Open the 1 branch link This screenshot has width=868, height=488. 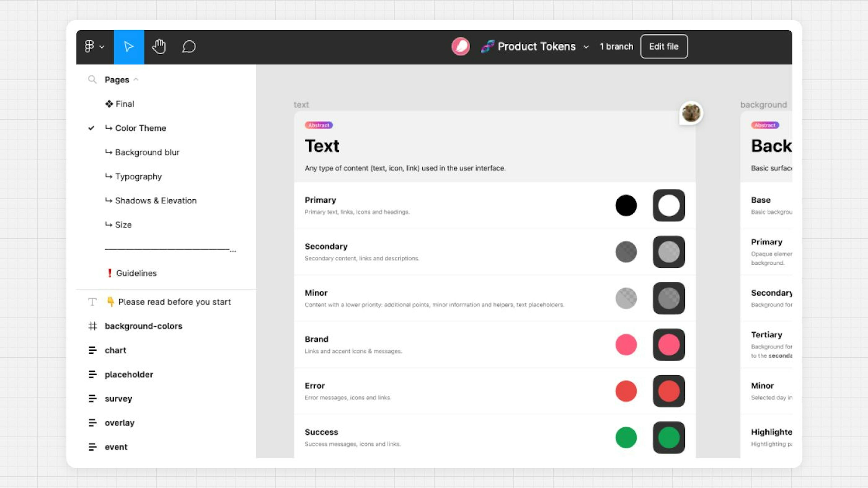[x=616, y=47]
